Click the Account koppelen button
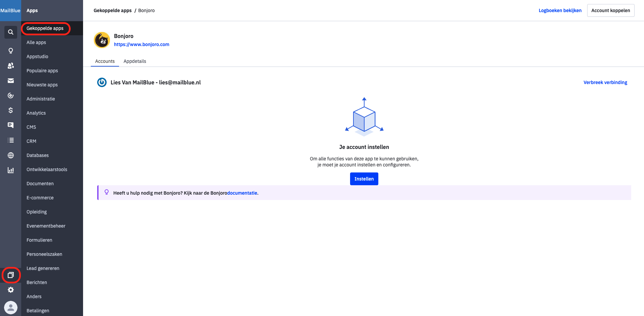 click(x=611, y=10)
